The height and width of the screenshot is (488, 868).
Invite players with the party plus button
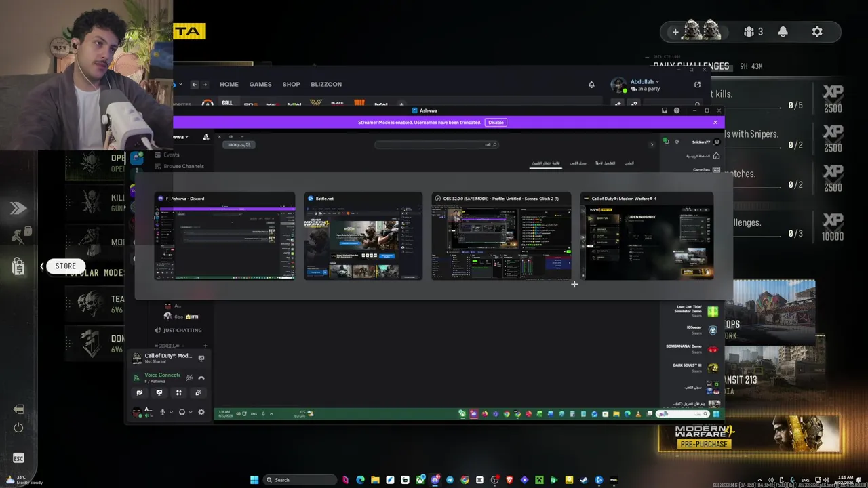(x=675, y=32)
